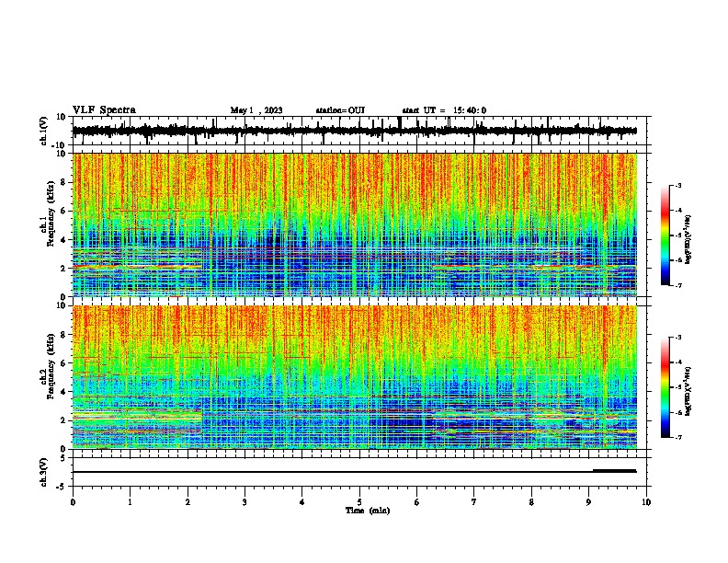Click the ch.1 "Frequency (kHz)" axis label
The image size is (728, 563).
click(x=51, y=213)
